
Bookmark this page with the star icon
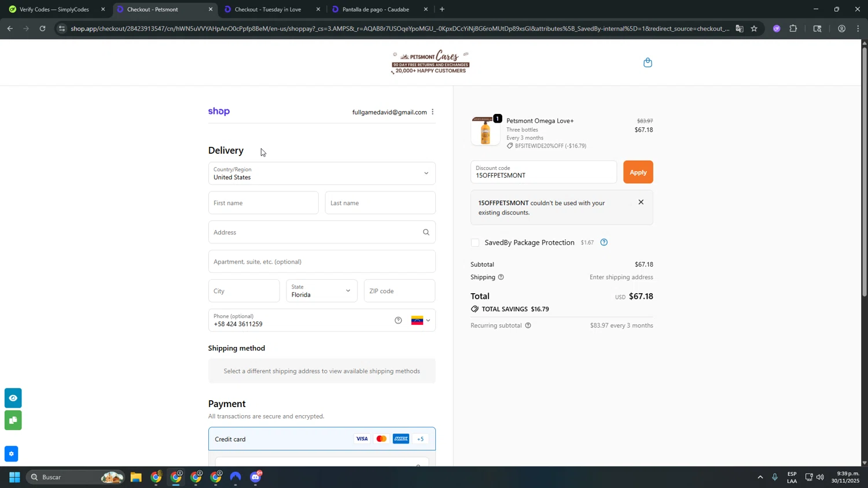point(754,28)
